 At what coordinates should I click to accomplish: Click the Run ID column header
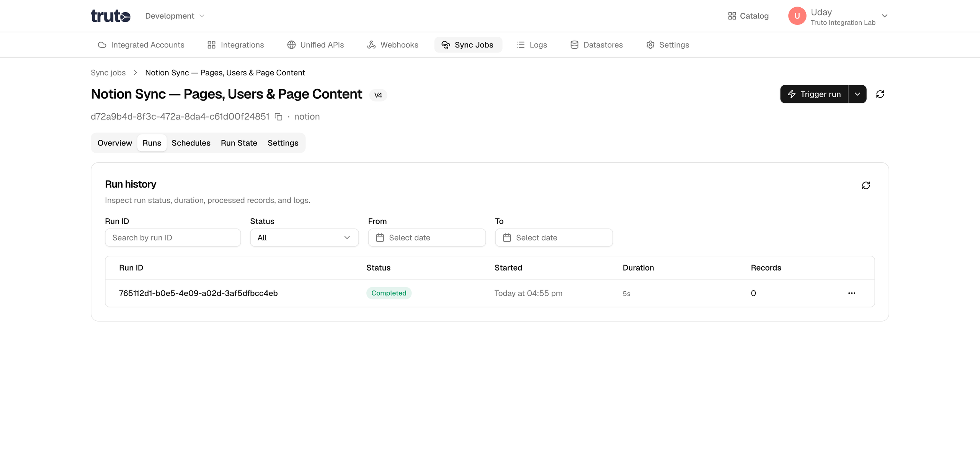click(x=131, y=268)
